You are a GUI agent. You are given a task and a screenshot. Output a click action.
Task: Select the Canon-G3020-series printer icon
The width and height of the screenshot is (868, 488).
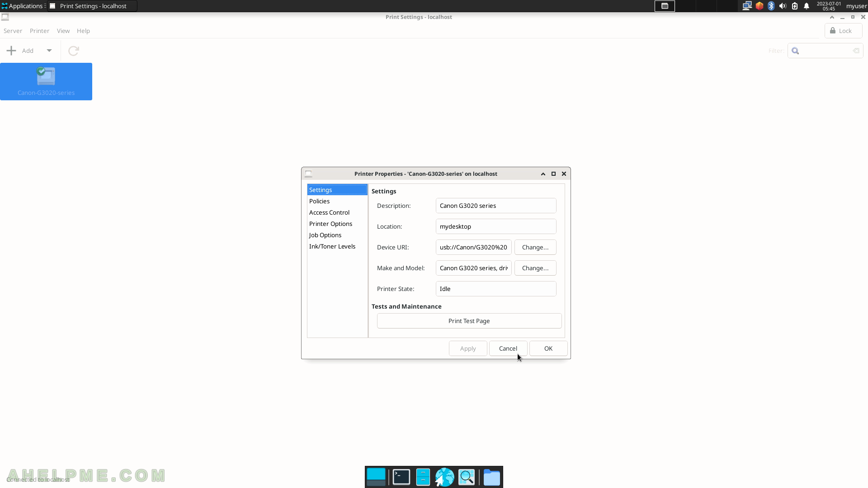point(46,81)
